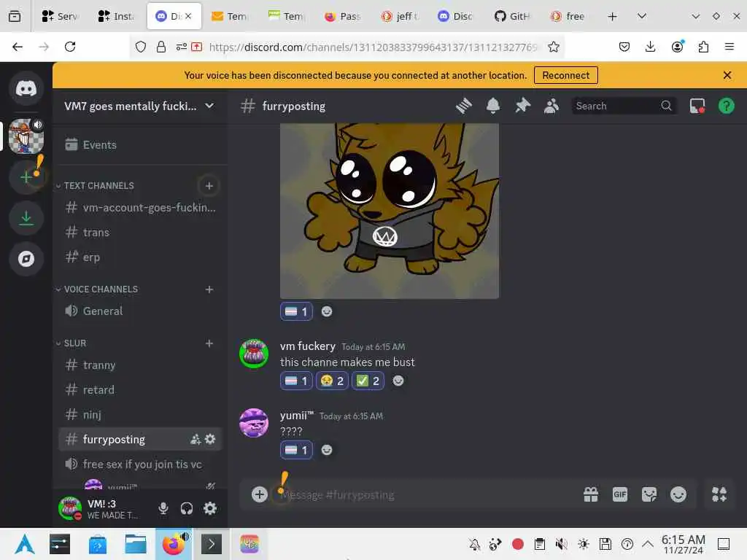Open Edit Channel gear on furryposting
The height and width of the screenshot is (560, 747).
[210, 439]
